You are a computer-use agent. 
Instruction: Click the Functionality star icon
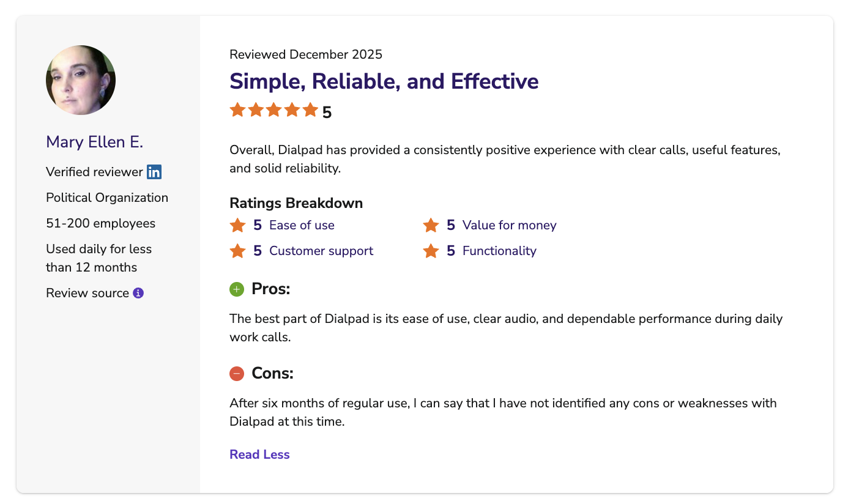(431, 251)
